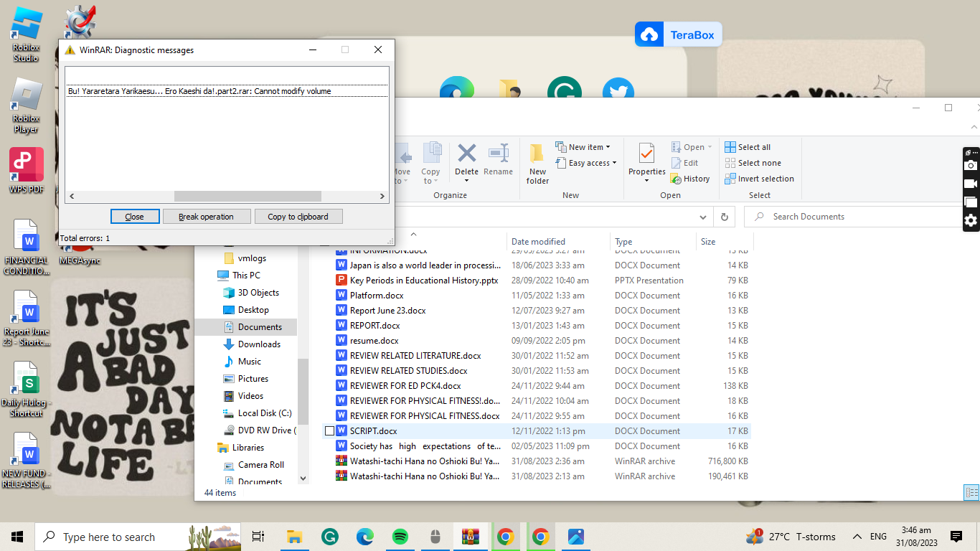Click Invert selection in the ribbon
This screenshot has width=980, height=551.
(x=759, y=179)
